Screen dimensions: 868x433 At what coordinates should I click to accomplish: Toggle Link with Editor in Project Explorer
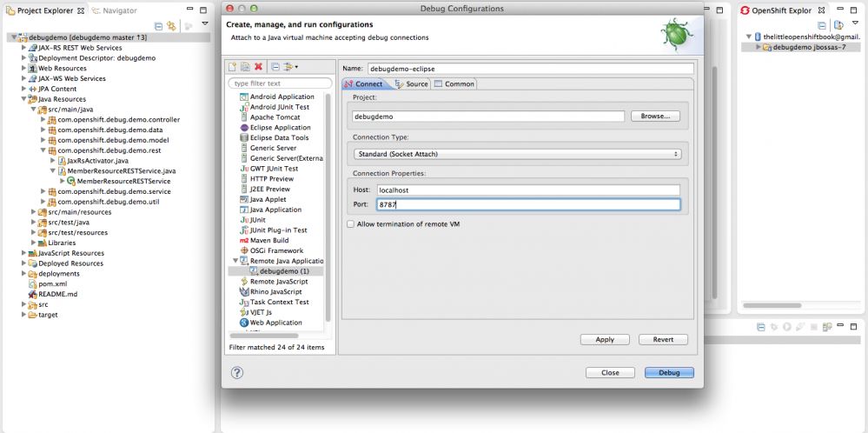[x=172, y=25]
